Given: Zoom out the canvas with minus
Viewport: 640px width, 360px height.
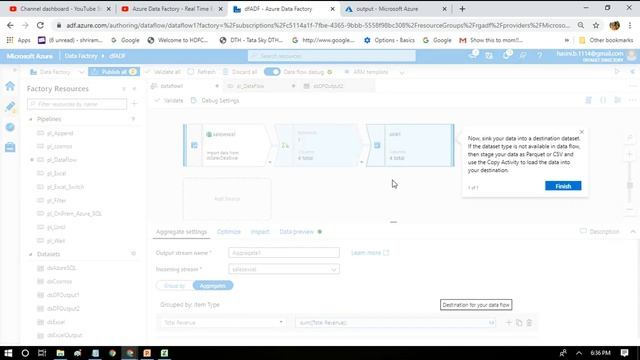Looking at the screenshot, I should (x=630, y=209).
